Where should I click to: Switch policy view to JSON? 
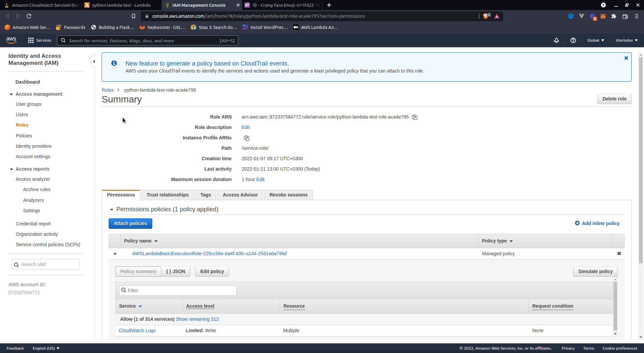tap(175, 271)
